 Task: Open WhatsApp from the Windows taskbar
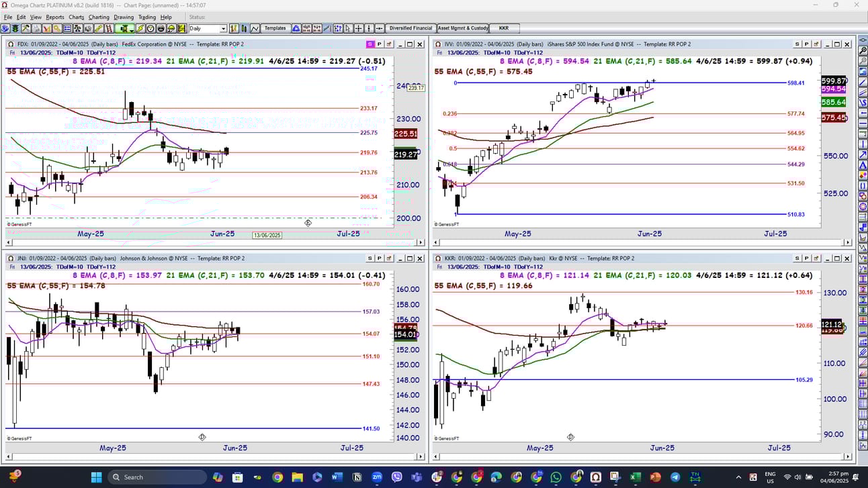556,477
